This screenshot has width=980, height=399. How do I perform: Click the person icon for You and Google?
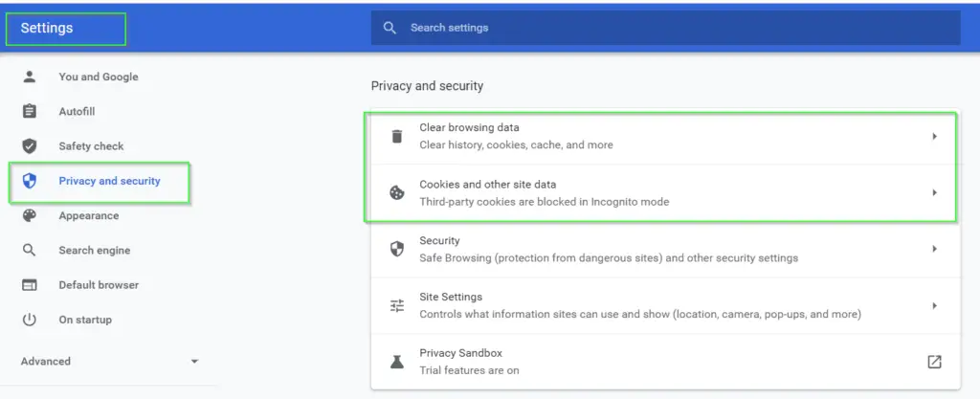(30, 77)
